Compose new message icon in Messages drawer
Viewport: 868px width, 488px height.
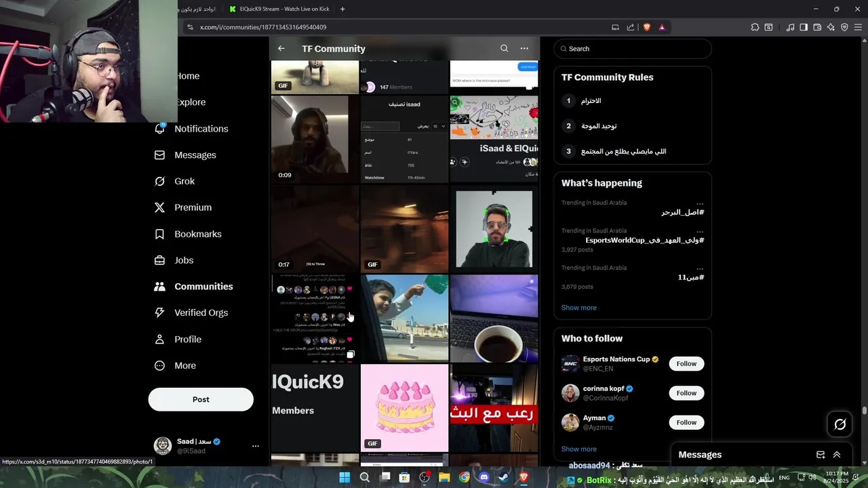[x=821, y=455]
